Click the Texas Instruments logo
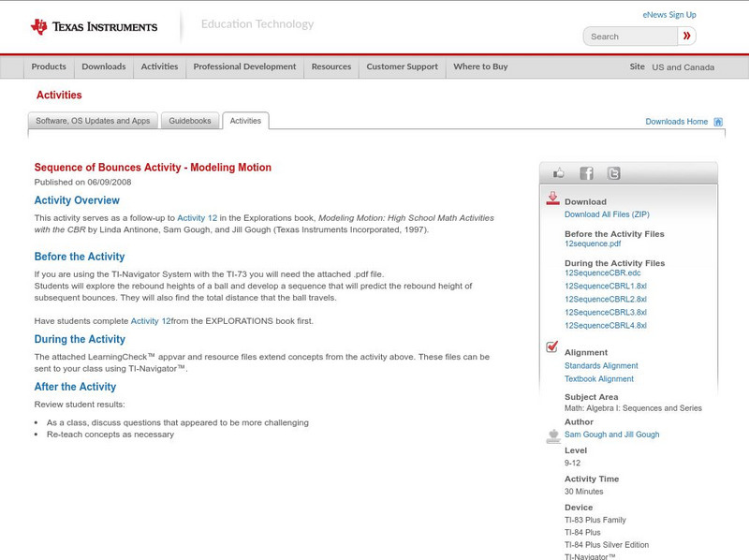This screenshot has height=560, width=749. (94, 27)
